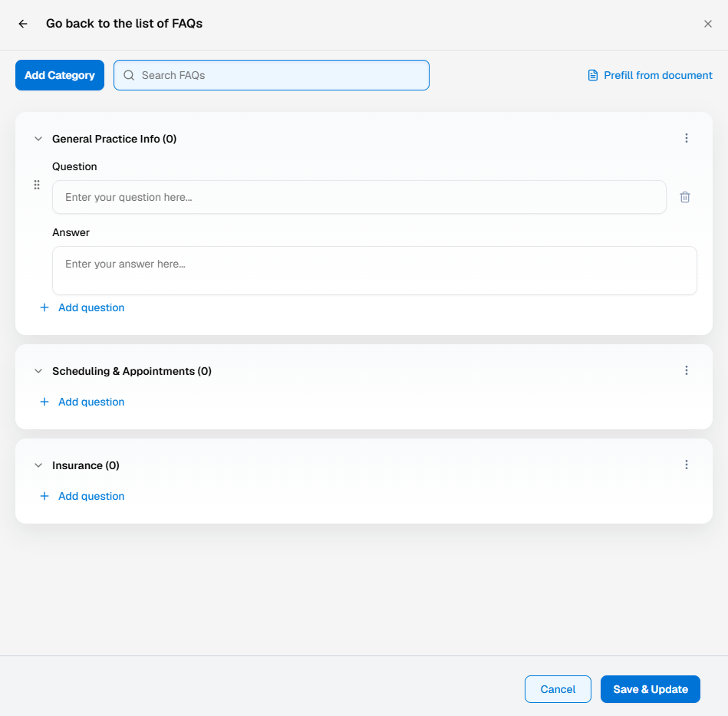Click the Prefill from document icon
The width and height of the screenshot is (728, 716).
coord(592,75)
